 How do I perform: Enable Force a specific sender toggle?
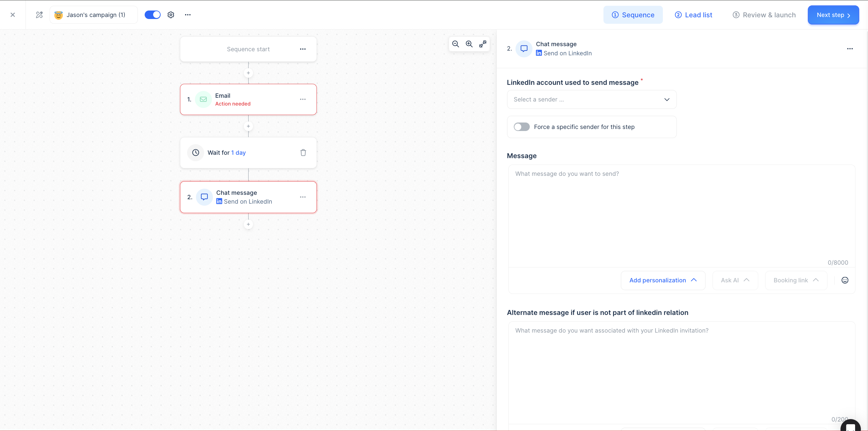pyautogui.click(x=522, y=127)
